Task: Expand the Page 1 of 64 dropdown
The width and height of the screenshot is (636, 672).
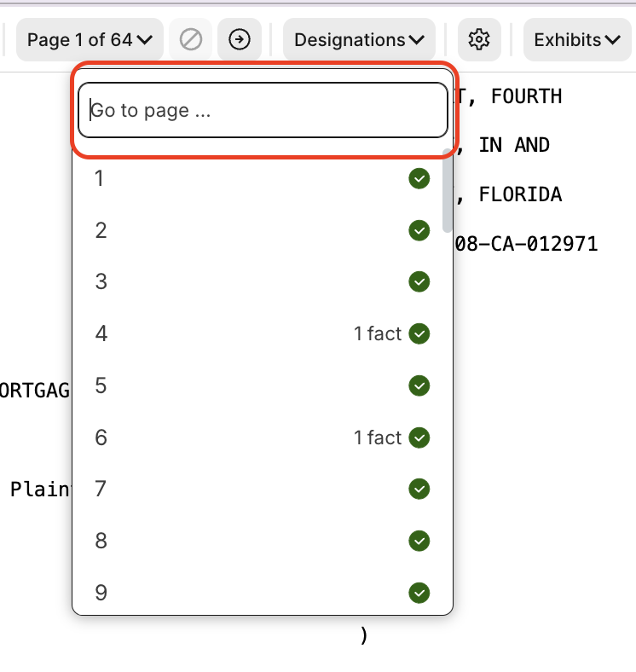Action: pyautogui.click(x=90, y=39)
